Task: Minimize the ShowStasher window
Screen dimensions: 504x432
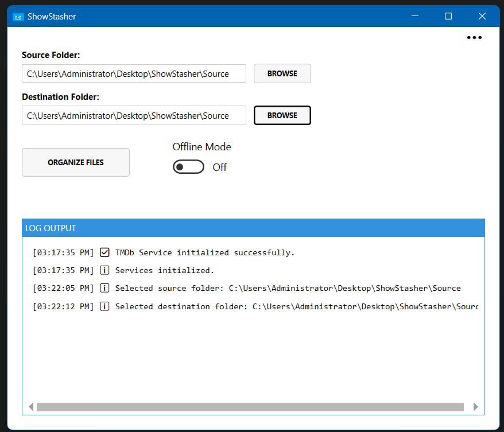Action: [414, 17]
